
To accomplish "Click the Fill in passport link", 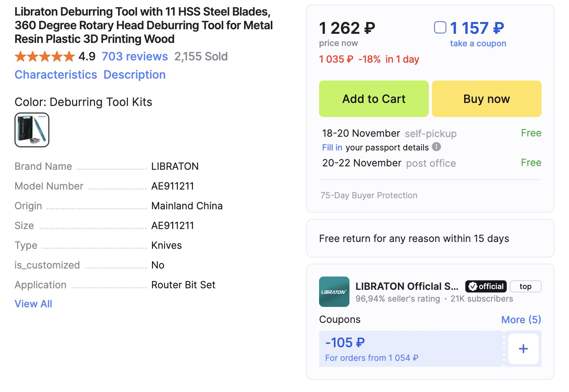I will coord(332,147).
